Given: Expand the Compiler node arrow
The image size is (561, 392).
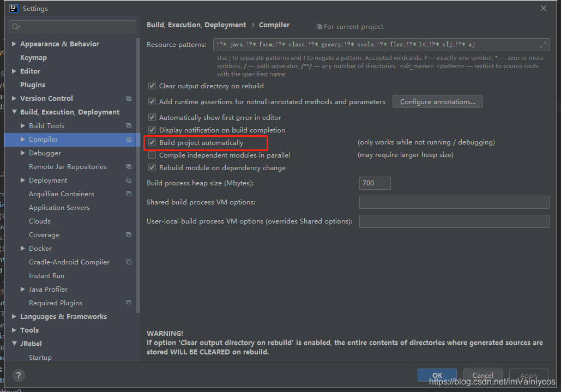Looking at the screenshot, I should pyautogui.click(x=22, y=139).
